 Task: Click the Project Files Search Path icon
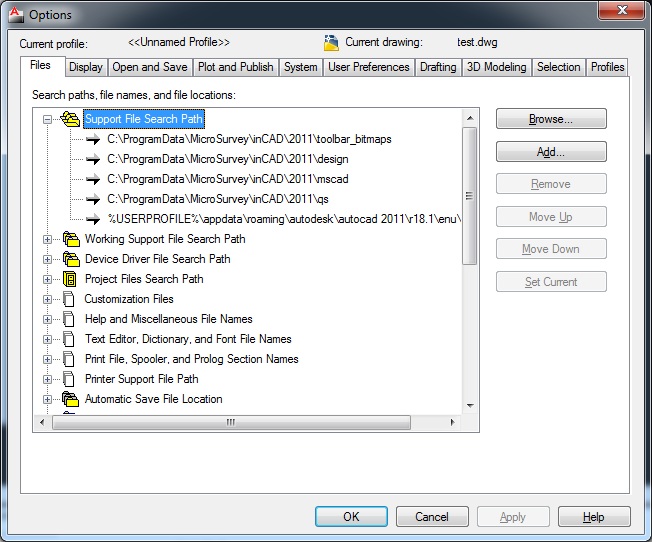tap(70, 279)
